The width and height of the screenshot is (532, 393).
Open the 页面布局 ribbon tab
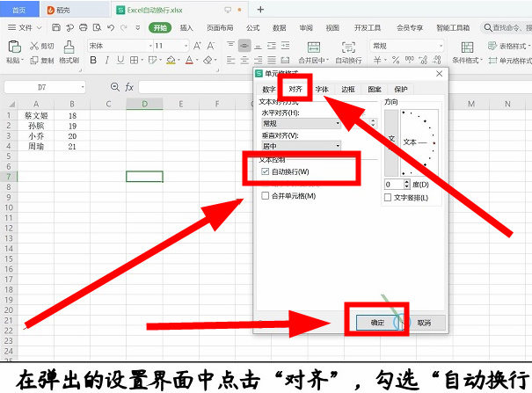pyautogui.click(x=220, y=27)
